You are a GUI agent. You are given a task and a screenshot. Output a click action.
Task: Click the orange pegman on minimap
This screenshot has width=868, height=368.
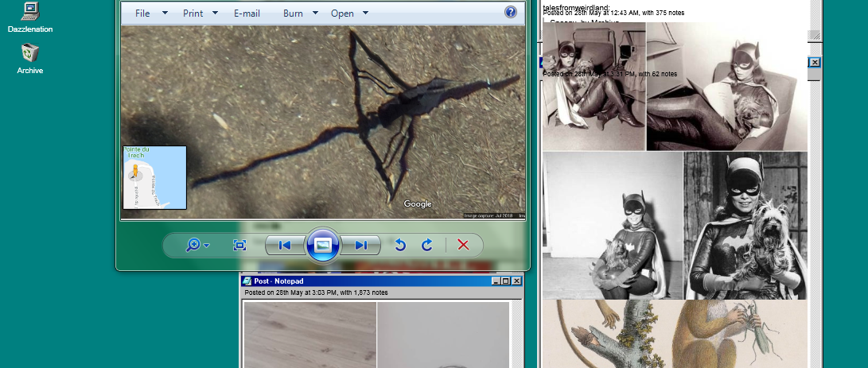(x=134, y=171)
